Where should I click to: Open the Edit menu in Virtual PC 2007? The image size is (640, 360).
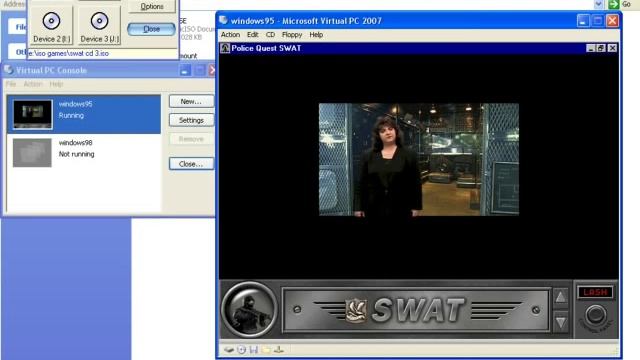(x=253, y=35)
